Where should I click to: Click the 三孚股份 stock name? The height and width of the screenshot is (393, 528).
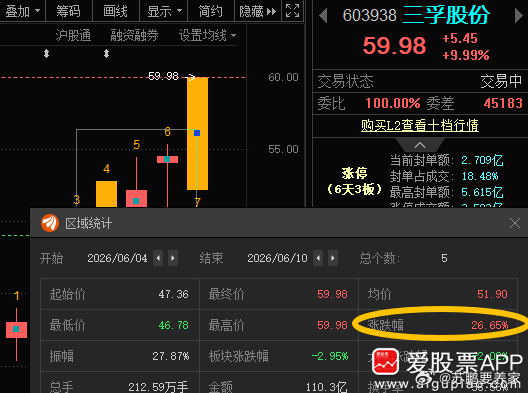(446, 15)
